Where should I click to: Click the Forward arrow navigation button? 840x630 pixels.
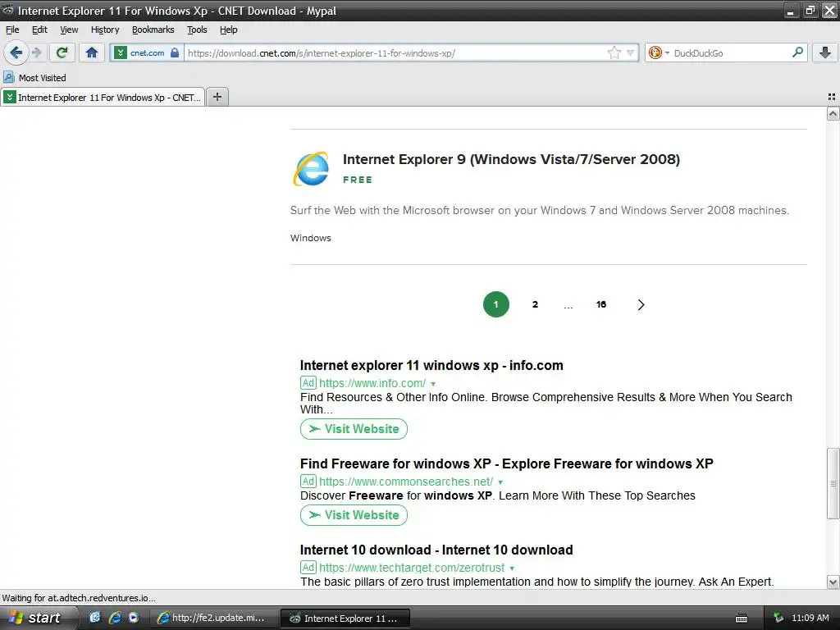pyautogui.click(x=36, y=52)
